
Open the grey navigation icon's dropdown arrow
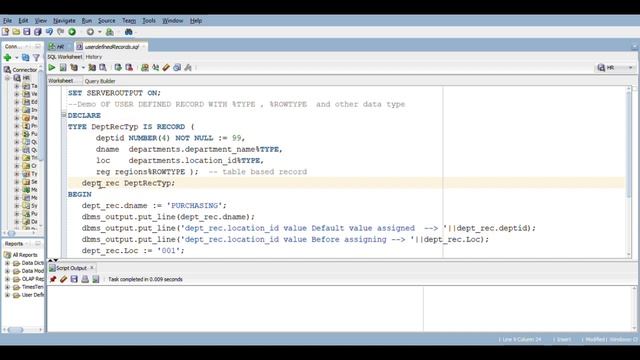point(99,32)
